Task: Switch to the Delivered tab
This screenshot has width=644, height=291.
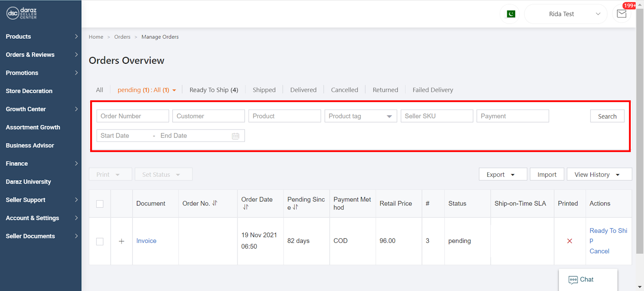Action: (303, 90)
